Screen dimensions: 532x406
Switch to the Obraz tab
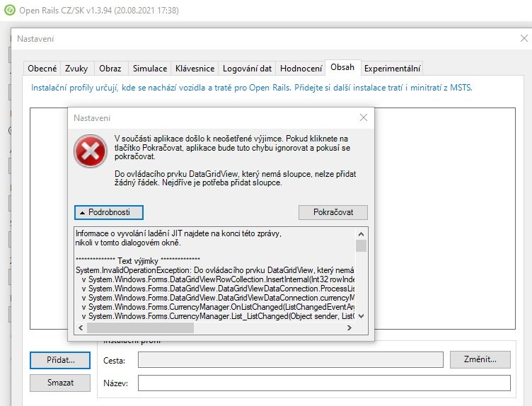pyautogui.click(x=110, y=69)
